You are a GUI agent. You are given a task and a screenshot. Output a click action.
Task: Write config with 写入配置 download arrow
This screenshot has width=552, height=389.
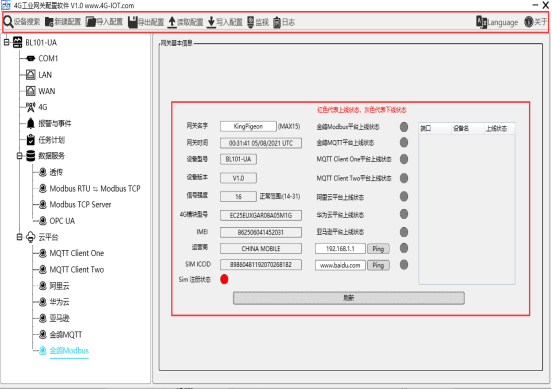coord(225,22)
